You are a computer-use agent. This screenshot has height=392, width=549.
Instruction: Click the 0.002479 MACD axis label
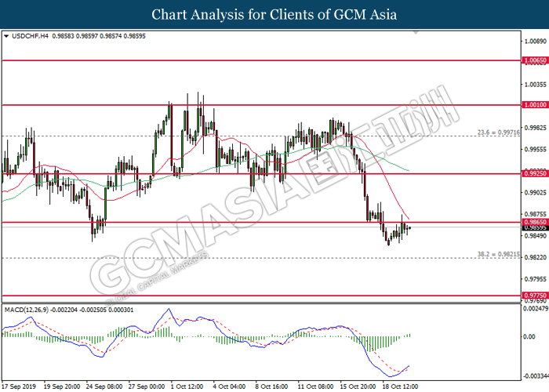point(536,309)
